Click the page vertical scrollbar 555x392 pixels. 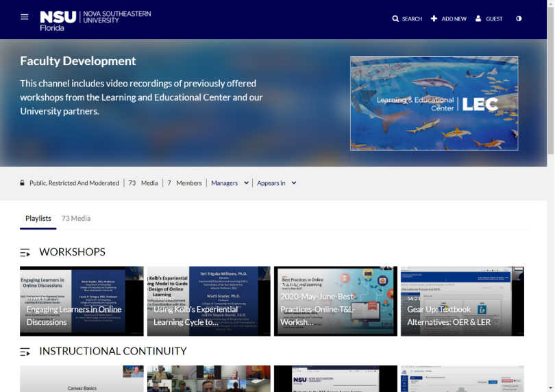click(550, 79)
